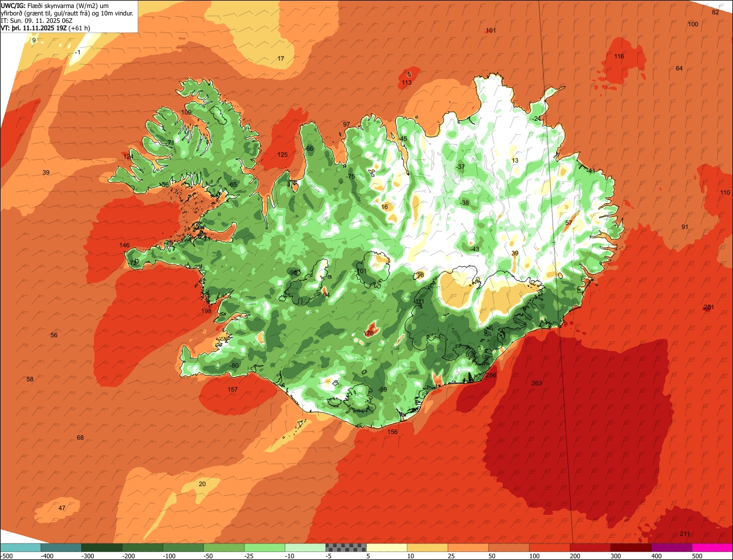This screenshot has width=733, height=560.
Task: Click the pale yellow legend swatch between 5 and 10
Action: (x=387, y=547)
